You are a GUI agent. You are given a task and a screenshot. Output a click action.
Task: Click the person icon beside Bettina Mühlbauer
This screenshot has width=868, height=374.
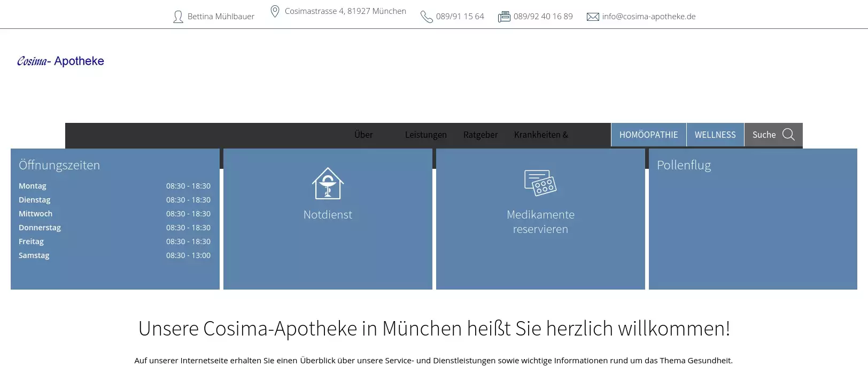[x=178, y=17]
